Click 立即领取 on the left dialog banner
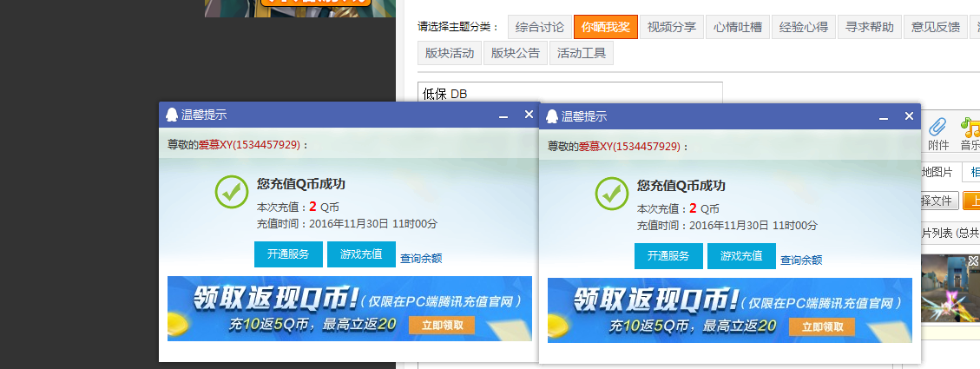 [x=442, y=326]
